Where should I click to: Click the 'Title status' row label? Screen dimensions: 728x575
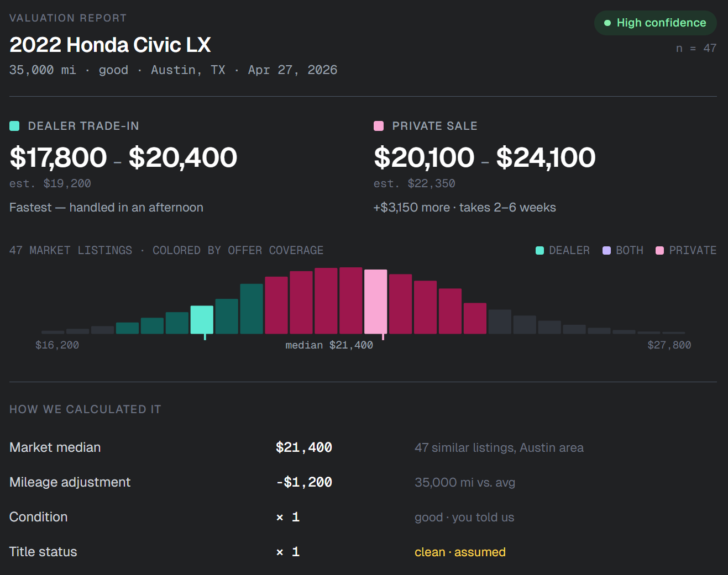pyautogui.click(x=43, y=552)
